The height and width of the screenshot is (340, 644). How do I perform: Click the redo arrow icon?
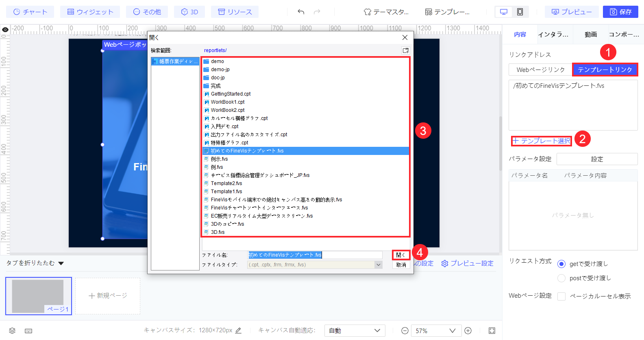[x=317, y=12]
